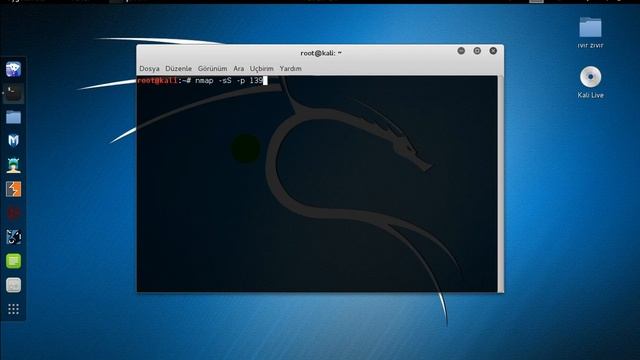This screenshot has height=360, width=640.
Task: Open the Düzenle menu
Action: 178,69
